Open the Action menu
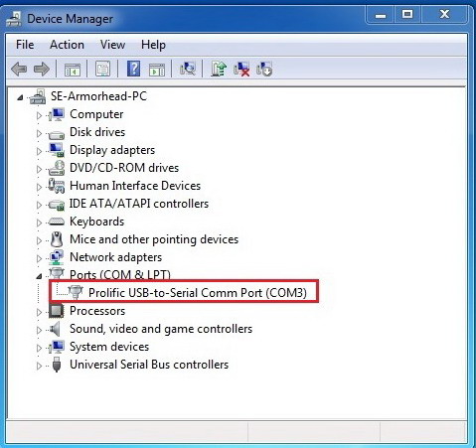Viewport: 476px width, 448px height. coord(67,45)
